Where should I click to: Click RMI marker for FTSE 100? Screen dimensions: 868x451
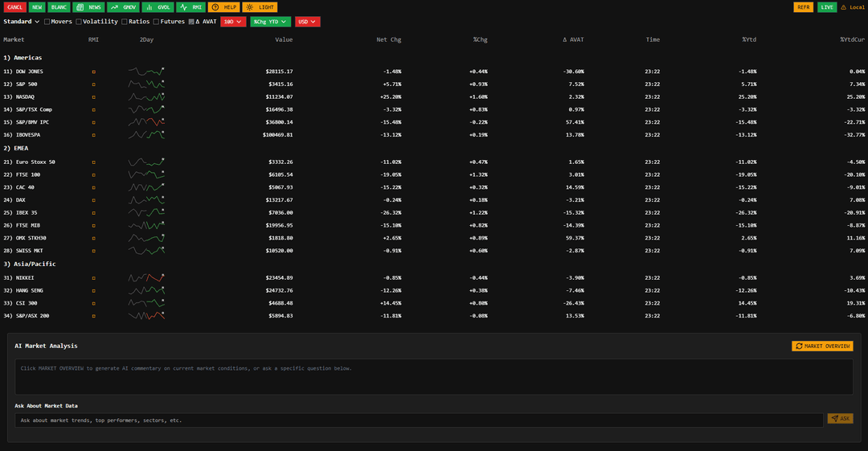pyautogui.click(x=93, y=175)
